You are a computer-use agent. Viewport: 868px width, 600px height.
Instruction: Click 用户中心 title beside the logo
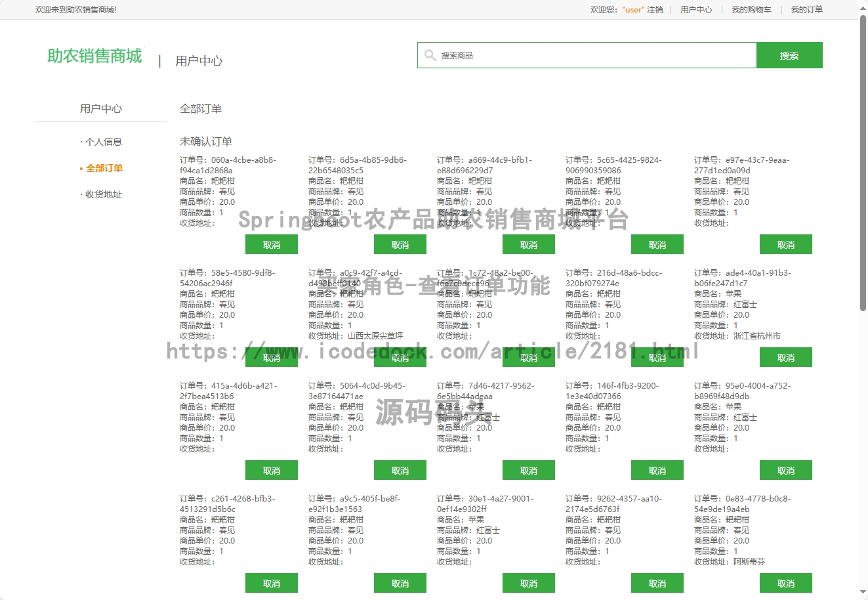pos(199,61)
